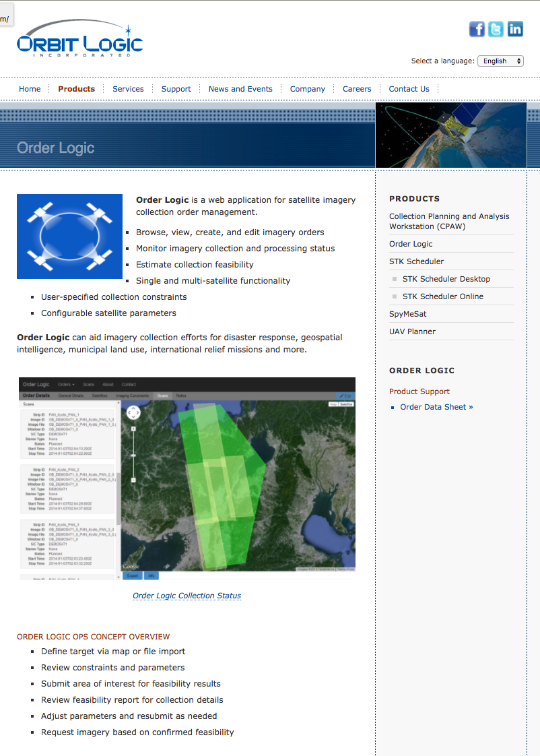Screen dimensions: 540x756
Task: Open the LinkedIn social icon
Action: pos(515,30)
